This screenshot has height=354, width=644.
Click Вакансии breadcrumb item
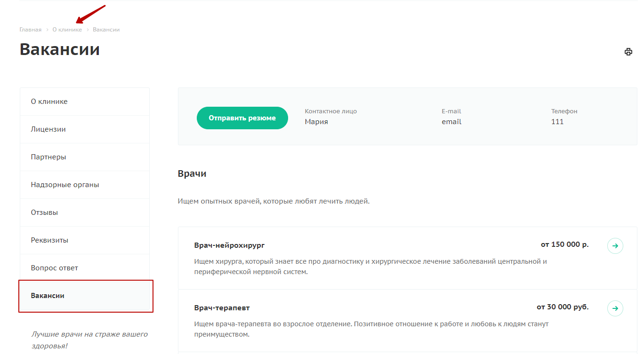[x=106, y=30]
